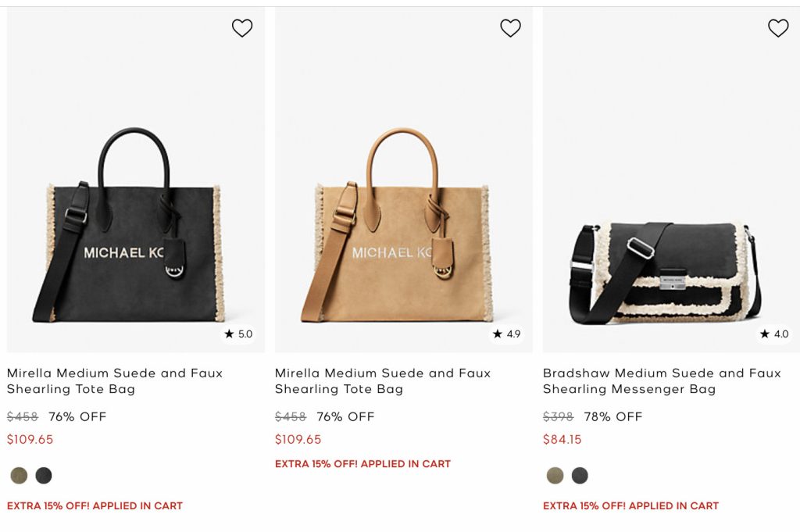The width and height of the screenshot is (800, 532).
Task: Click title link of black Mirella tote
Action: 115,381
